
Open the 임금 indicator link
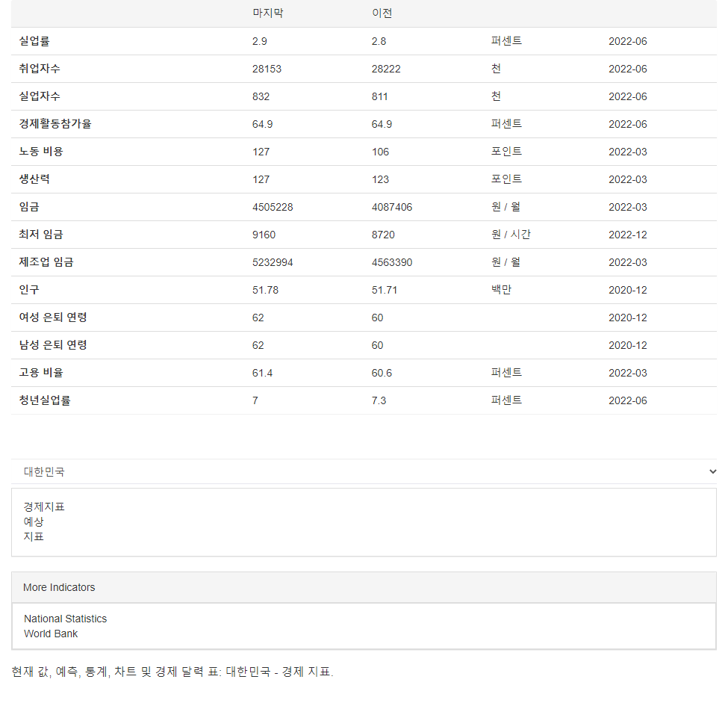click(29, 207)
